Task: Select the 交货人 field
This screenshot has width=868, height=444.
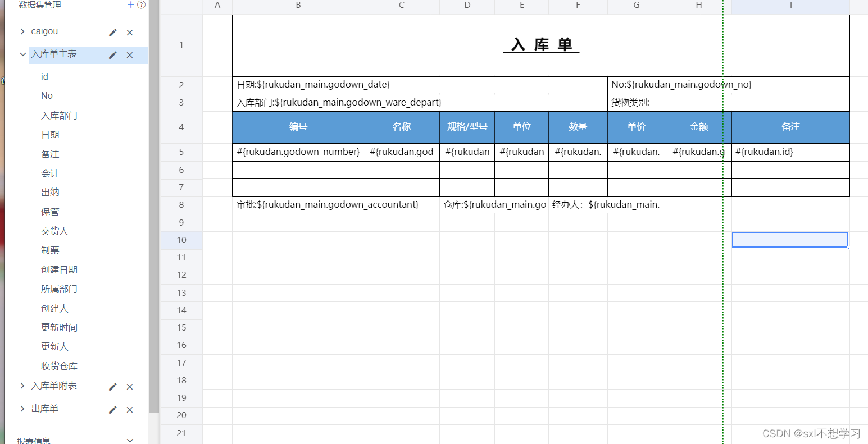Action: 54,231
